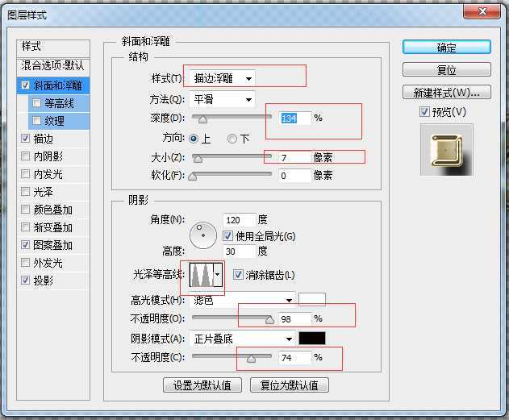This screenshot has height=420, width=509.
Task: Toggle 使用全局光 (Use Global Light) checkbox
Action: point(228,236)
